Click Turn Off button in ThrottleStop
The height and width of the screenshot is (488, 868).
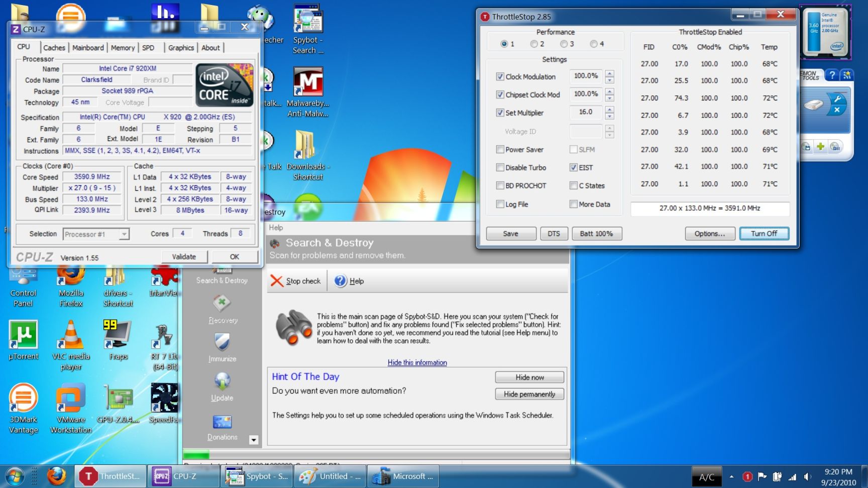764,233
